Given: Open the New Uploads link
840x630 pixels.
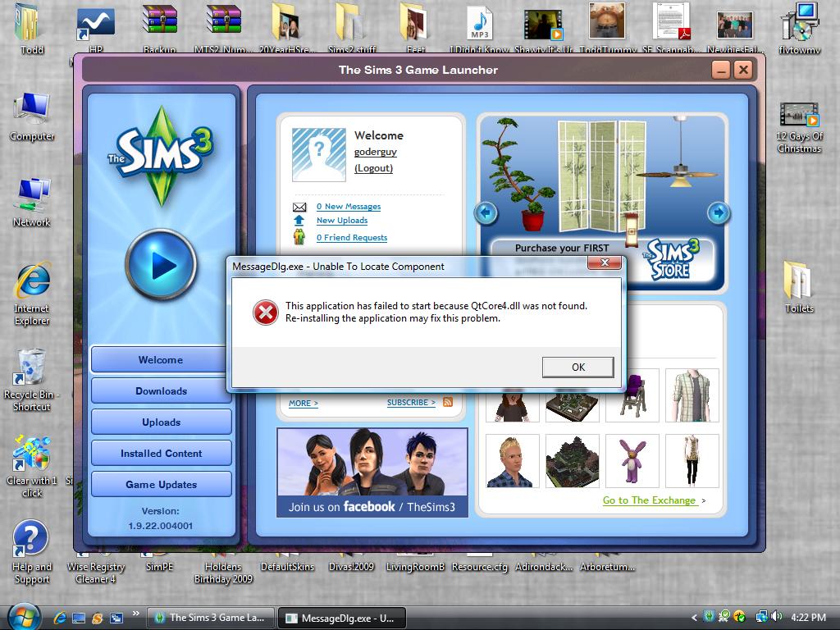Looking at the screenshot, I should point(342,220).
